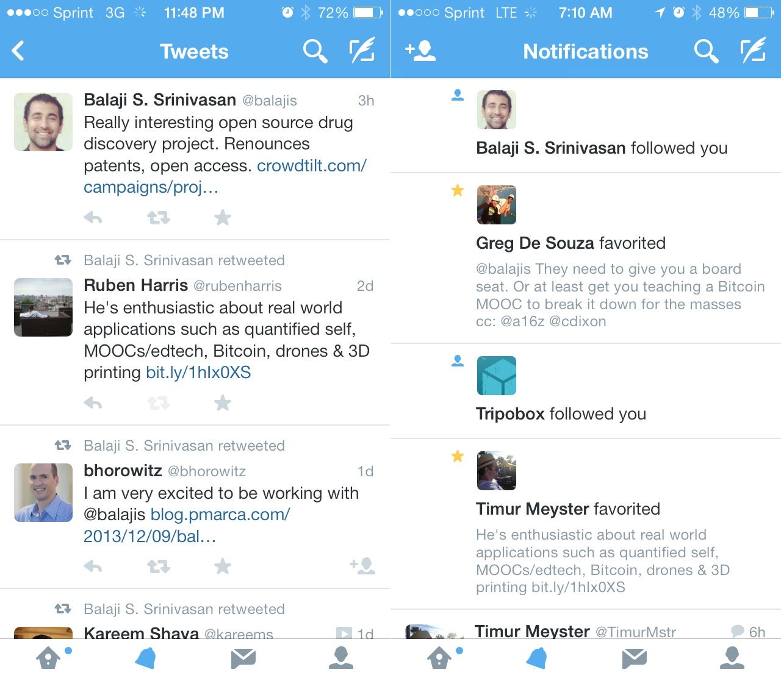Open the blog.pmarca.com link

click(x=187, y=525)
